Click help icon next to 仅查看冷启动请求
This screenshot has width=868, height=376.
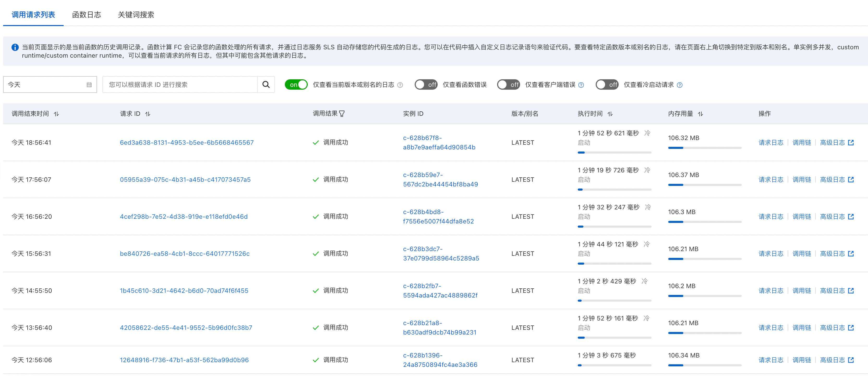(x=680, y=85)
